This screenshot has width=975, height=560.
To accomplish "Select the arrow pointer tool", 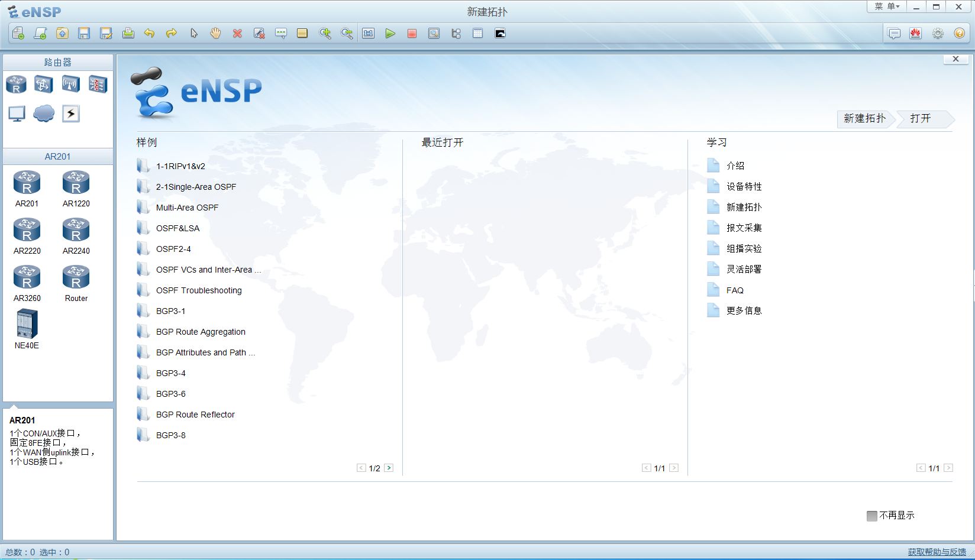I will click(x=193, y=34).
